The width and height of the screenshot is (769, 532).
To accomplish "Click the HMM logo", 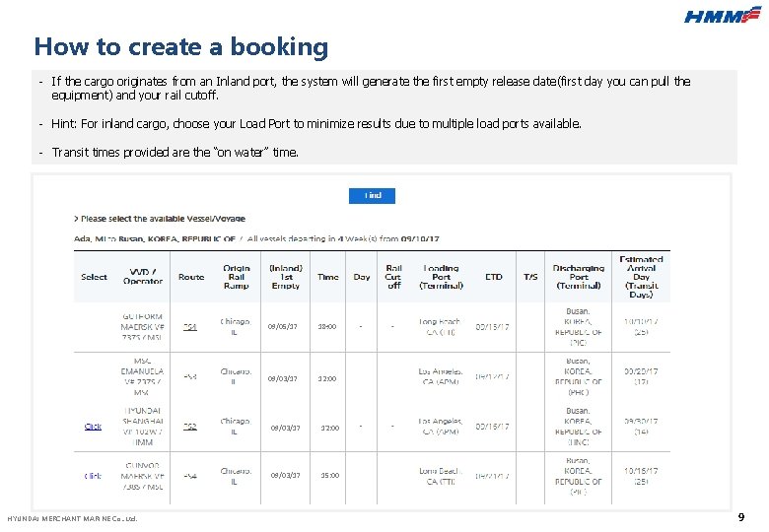I will (x=723, y=14).
